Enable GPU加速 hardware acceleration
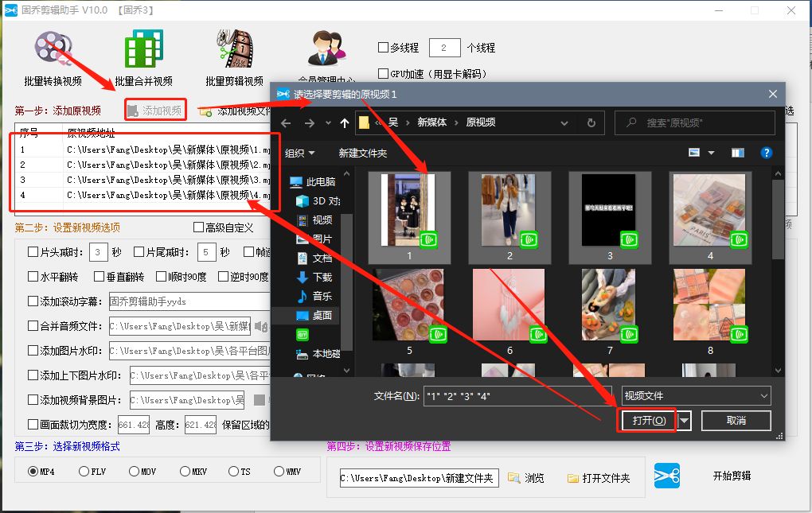The image size is (812, 513). tap(383, 72)
